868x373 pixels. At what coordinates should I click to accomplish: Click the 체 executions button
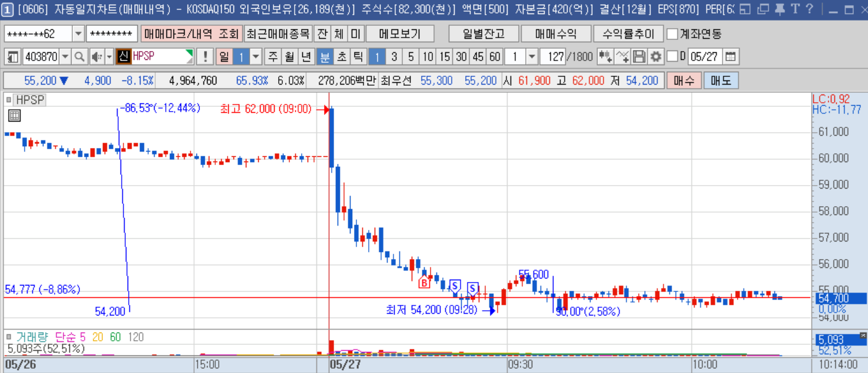click(339, 34)
